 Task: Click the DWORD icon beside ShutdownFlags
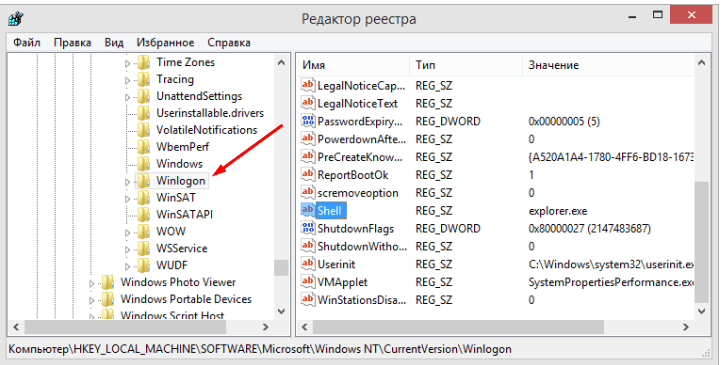coord(308,228)
